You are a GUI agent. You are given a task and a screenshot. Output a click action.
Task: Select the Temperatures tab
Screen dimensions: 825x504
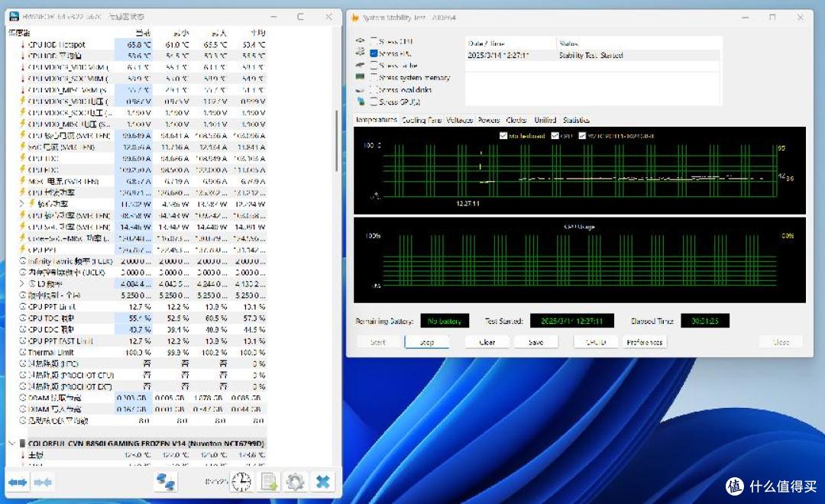[376, 120]
